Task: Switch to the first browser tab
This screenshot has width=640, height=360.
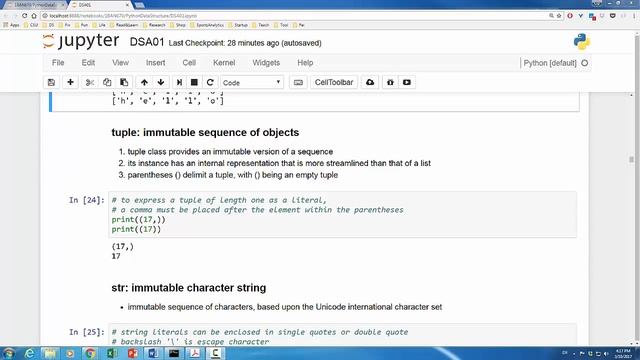Action: tap(35, 5)
